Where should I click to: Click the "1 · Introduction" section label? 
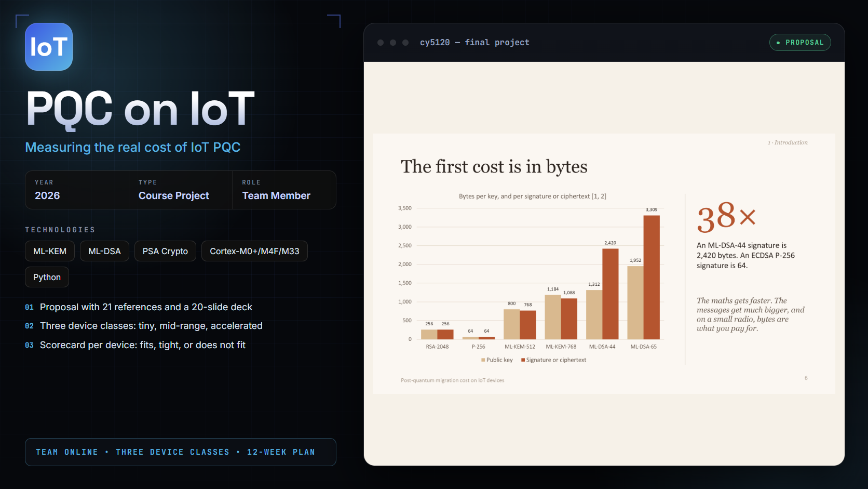tap(788, 142)
